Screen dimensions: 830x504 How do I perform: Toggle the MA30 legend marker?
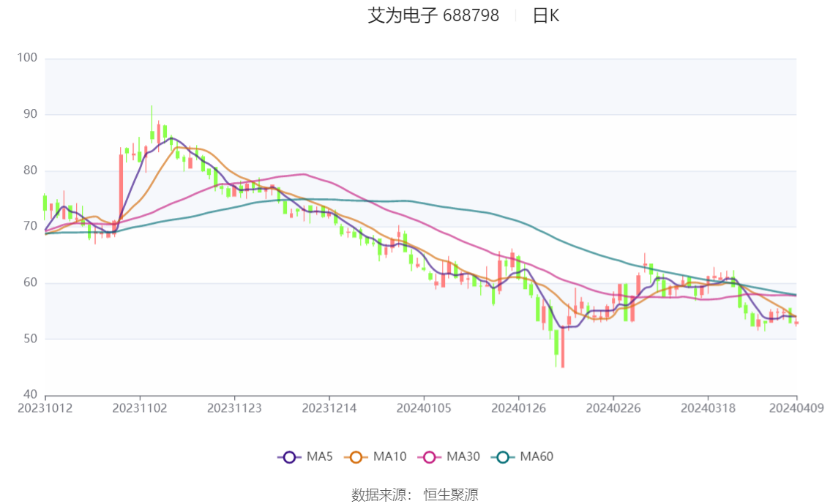430,457
